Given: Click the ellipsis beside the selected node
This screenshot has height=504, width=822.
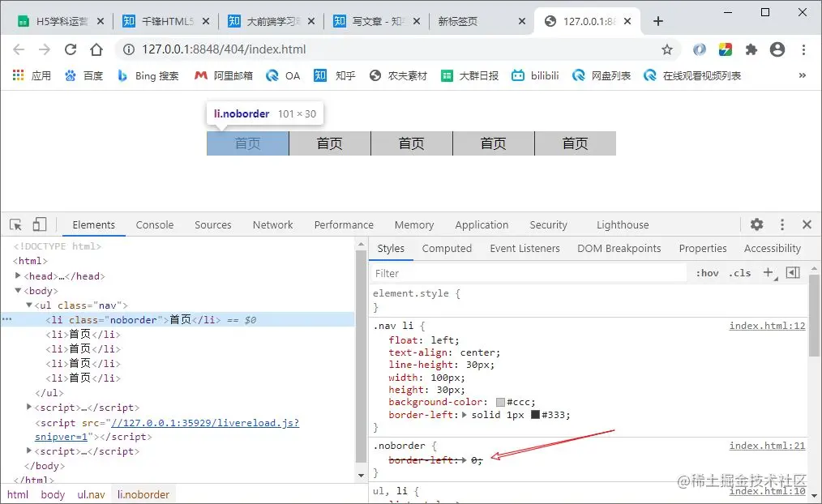Looking at the screenshot, I should (x=6, y=319).
